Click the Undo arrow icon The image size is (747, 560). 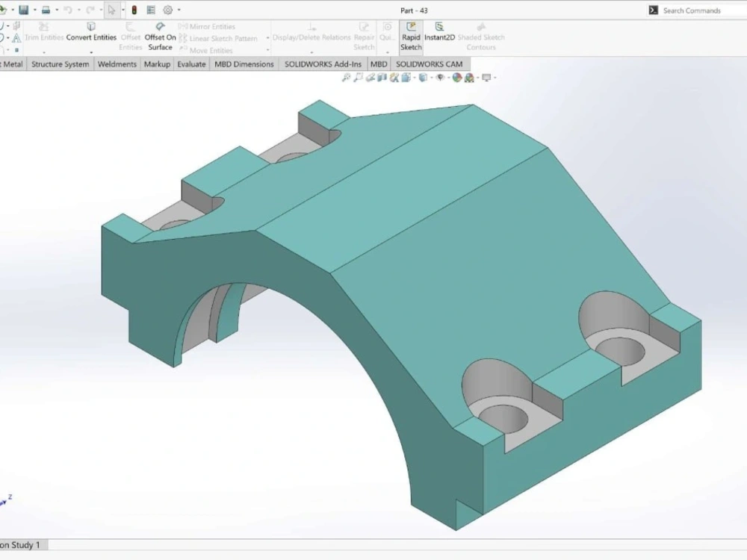tap(68, 10)
